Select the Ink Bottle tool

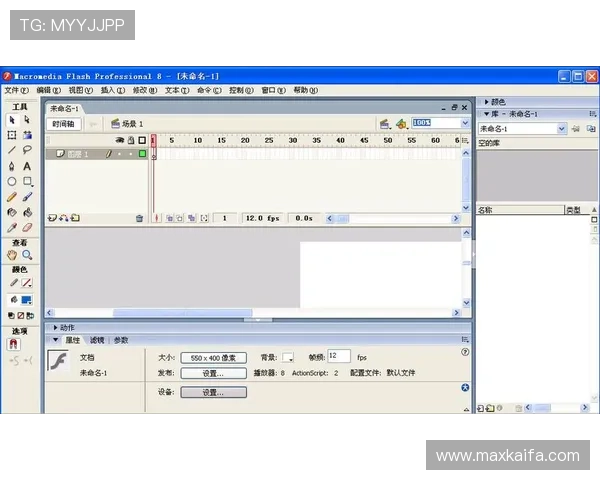[12, 212]
